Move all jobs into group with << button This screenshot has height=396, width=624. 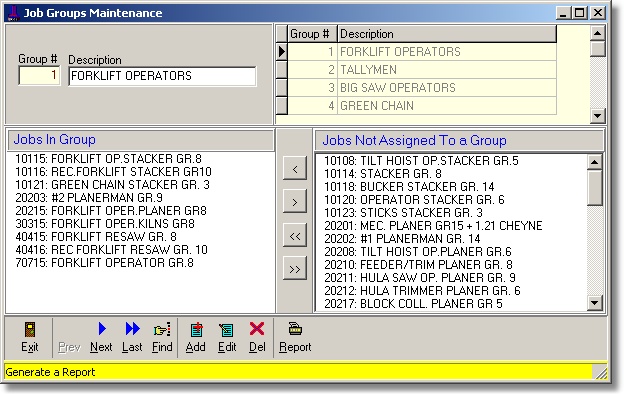tap(295, 236)
